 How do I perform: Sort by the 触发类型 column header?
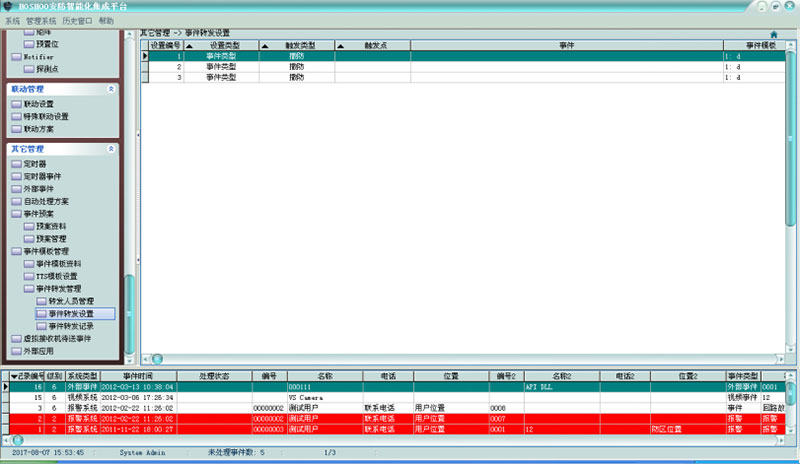(x=296, y=45)
